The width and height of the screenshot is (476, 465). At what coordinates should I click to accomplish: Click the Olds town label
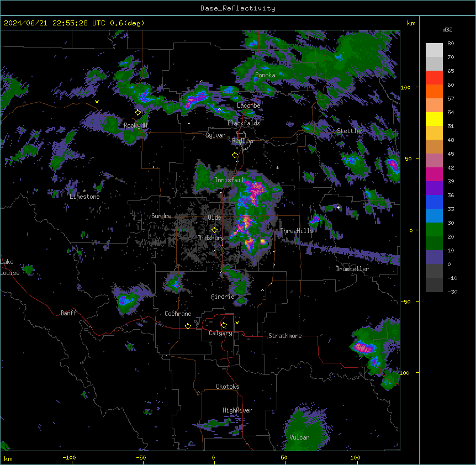coord(214,218)
